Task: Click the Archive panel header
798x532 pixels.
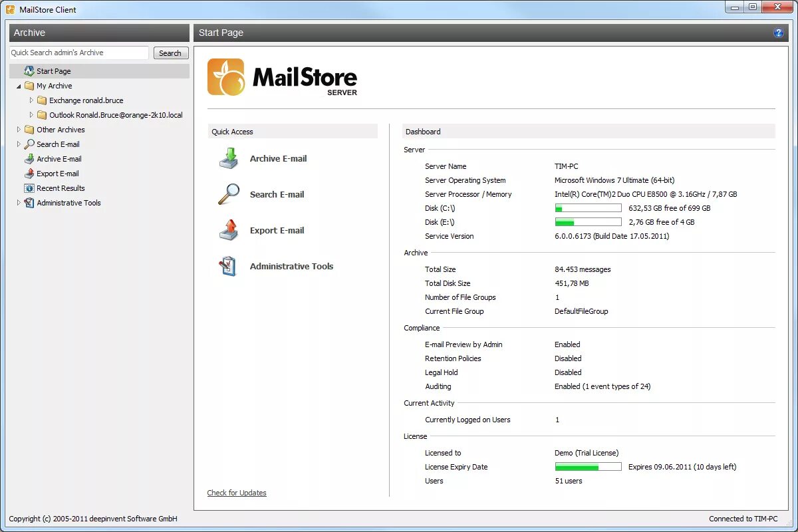Action: (99, 33)
